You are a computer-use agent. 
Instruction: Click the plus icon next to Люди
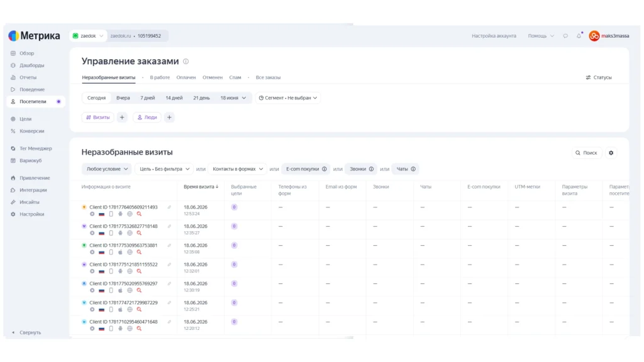pyautogui.click(x=169, y=118)
